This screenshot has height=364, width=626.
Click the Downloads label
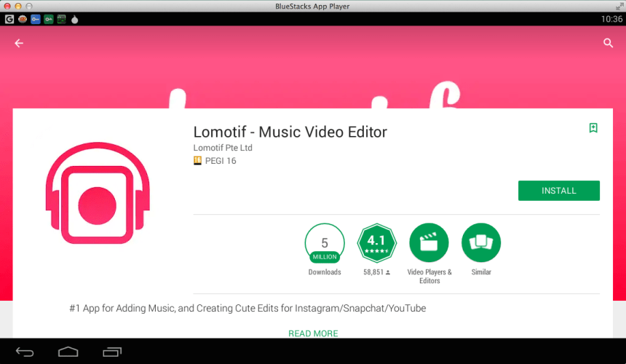(325, 272)
